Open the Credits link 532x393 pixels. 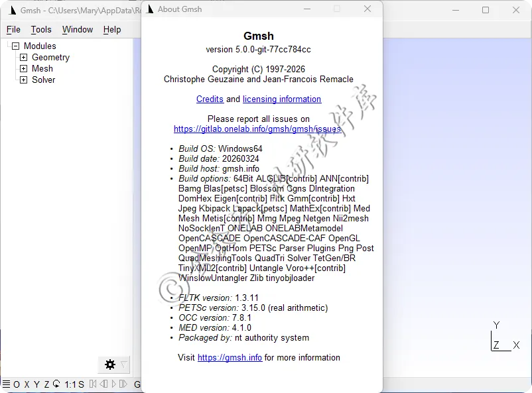pos(210,99)
